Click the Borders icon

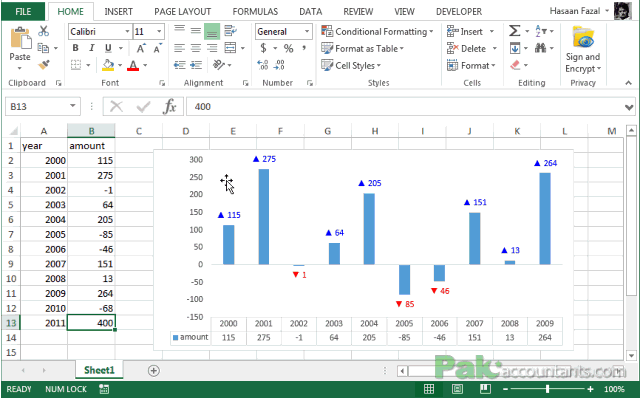[76, 65]
